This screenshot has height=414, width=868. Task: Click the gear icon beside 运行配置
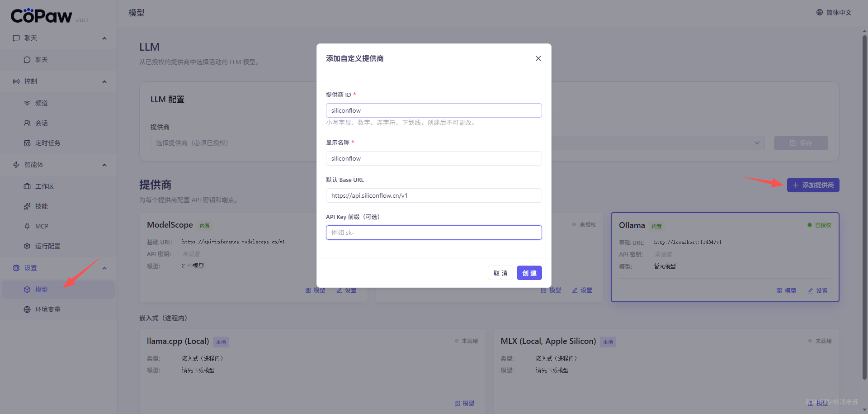tap(27, 246)
